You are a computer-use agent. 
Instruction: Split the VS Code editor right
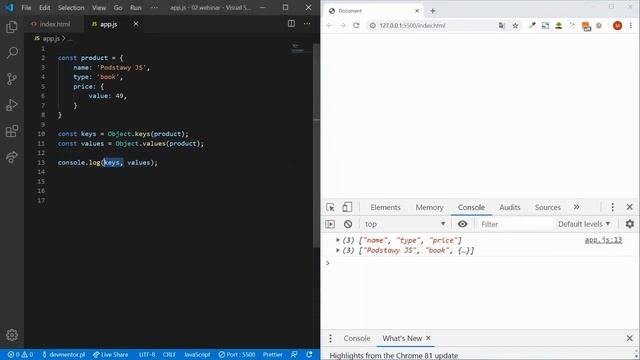[x=291, y=24]
